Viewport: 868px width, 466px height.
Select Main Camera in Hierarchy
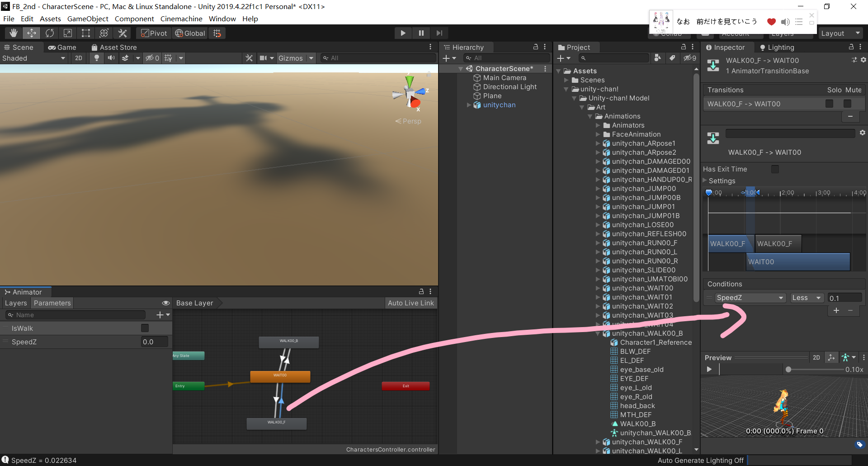coord(505,78)
